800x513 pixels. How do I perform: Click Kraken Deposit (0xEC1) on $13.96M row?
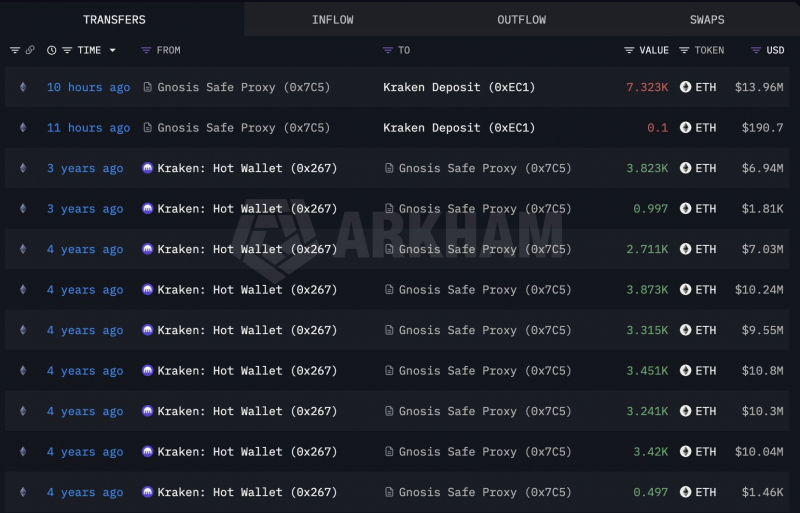tap(459, 87)
